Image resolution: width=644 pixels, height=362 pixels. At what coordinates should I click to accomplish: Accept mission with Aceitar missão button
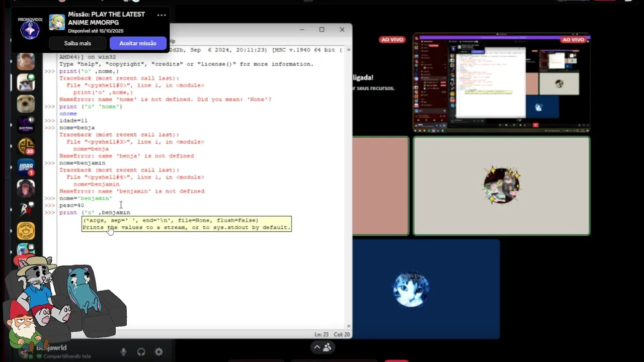click(138, 43)
